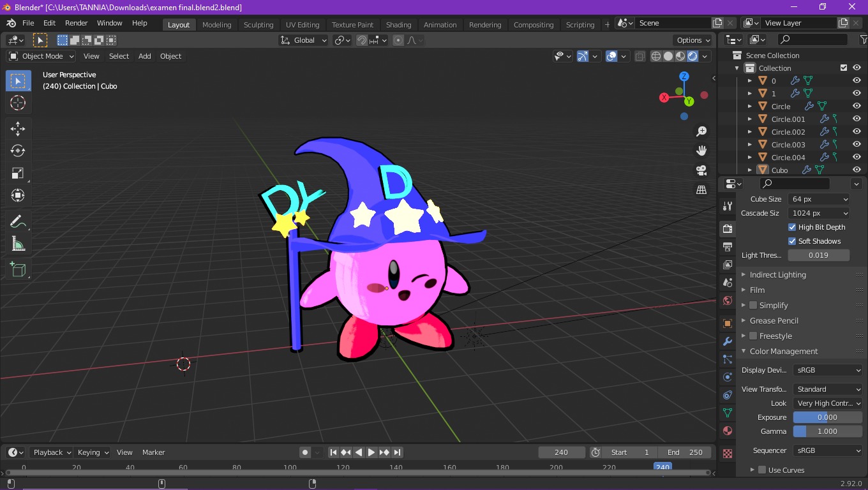The width and height of the screenshot is (868, 490).
Task: Open the Keying popover in the timeline
Action: point(93,452)
